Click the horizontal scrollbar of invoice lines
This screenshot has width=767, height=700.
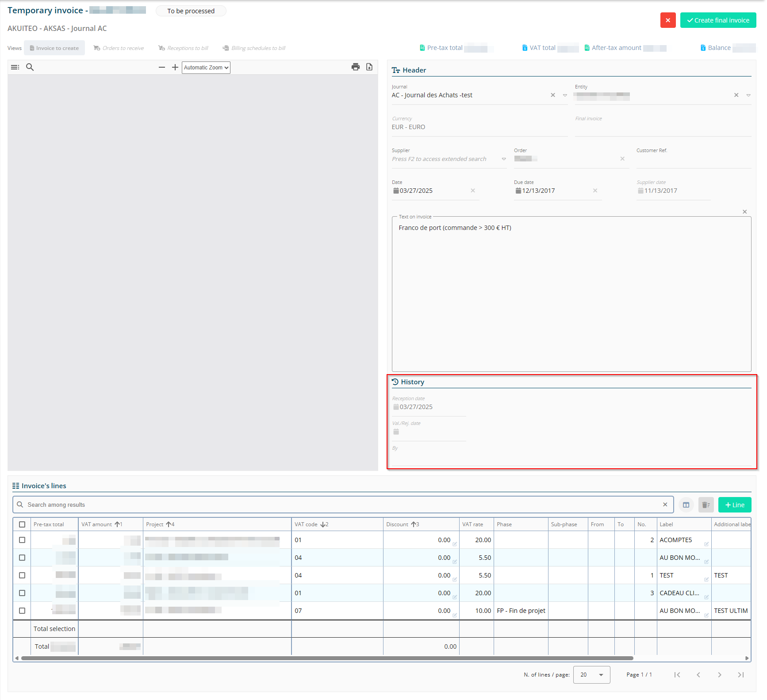click(x=327, y=658)
